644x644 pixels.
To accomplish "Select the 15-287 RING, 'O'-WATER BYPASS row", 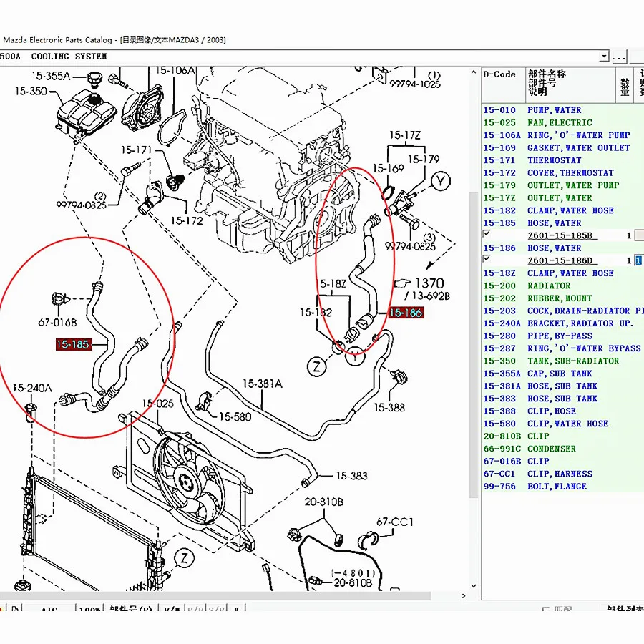I will click(x=562, y=348).
